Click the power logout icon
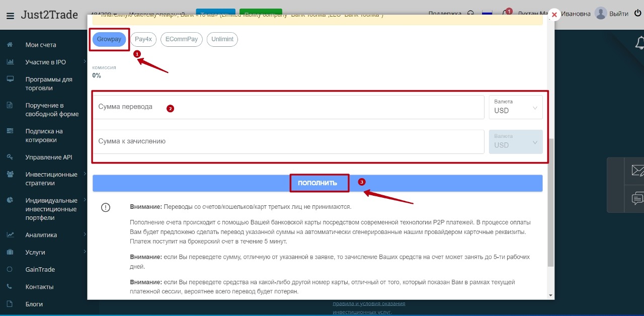Viewport: 644px width, 316px height. click(x=638, y=14)
